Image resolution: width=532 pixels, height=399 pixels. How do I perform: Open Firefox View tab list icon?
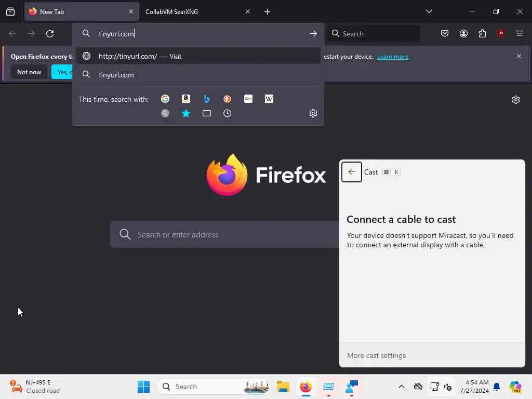coord(10,11)
